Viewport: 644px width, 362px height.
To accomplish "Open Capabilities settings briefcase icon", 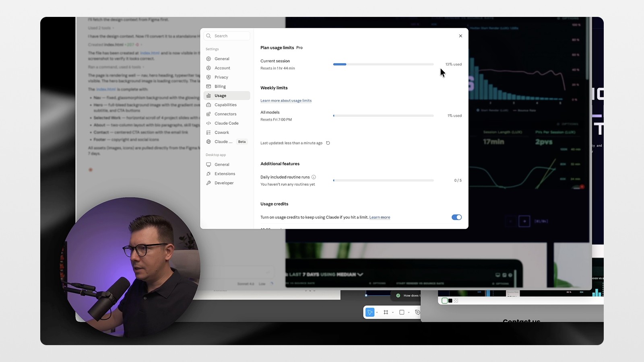I will click(227, 105).
